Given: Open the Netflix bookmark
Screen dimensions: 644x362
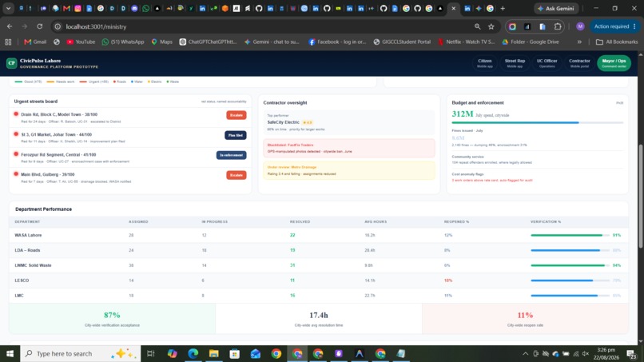Looking at the screenshot, I should [466, 42].
